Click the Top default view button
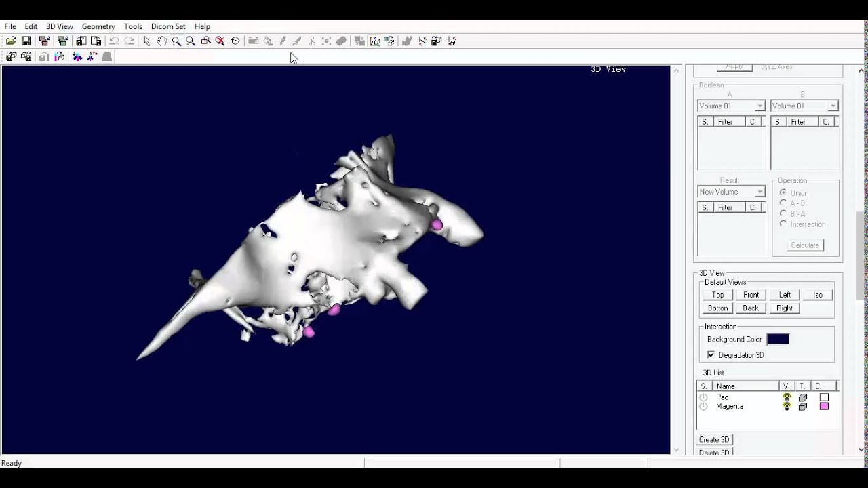The height and width of the screenshot is (488, 868). coord(718,295)
